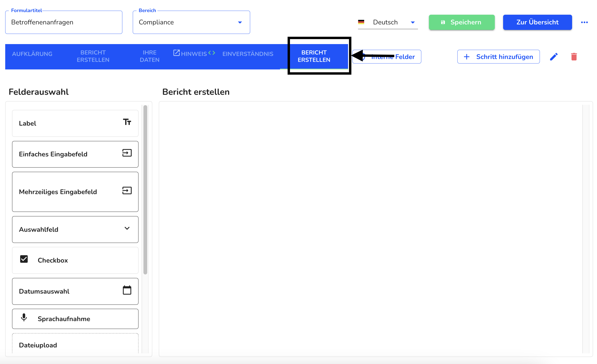Click the red trash delete icon
Viewport: 597px width, 364px height.
[x=574, y=57]
